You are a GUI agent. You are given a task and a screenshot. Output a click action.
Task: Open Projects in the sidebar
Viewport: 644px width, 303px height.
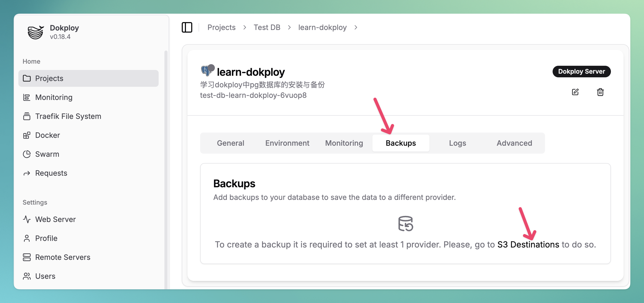coord(89,78)
